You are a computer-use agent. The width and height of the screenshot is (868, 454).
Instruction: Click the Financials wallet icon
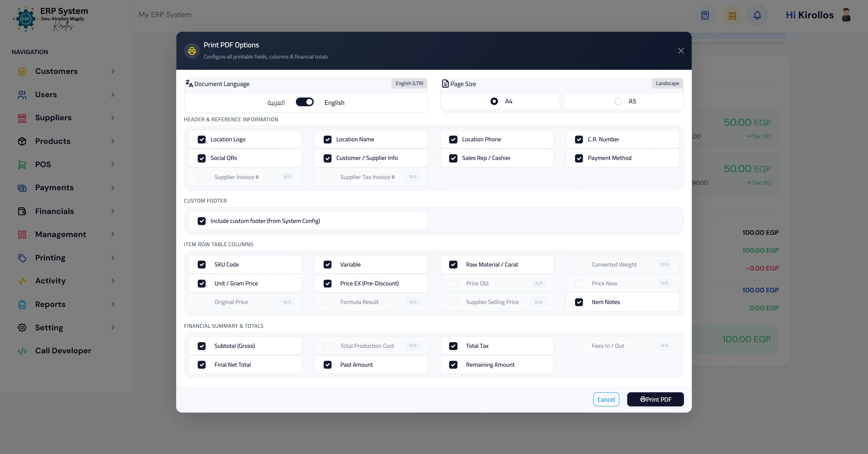pos(22,211)
